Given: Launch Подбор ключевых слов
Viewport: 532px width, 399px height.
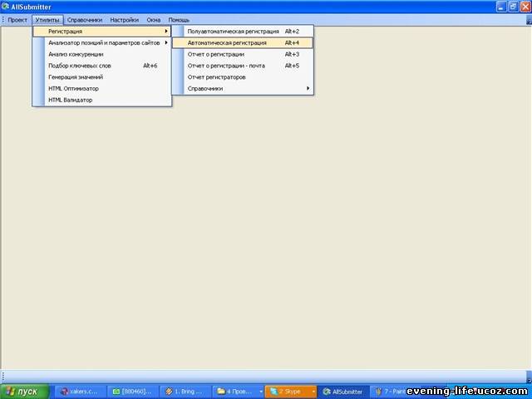Looking at the screenshot, I should [101, 66].
